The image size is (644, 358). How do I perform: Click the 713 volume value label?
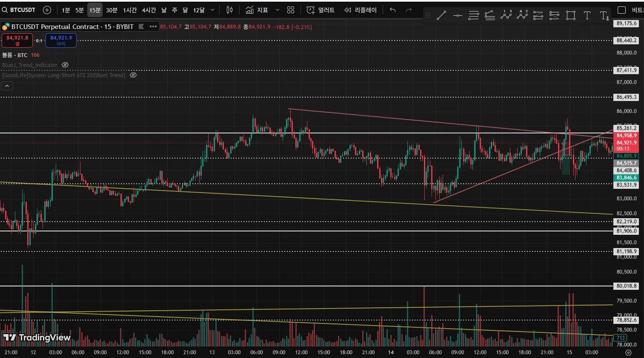click(621, 338)
